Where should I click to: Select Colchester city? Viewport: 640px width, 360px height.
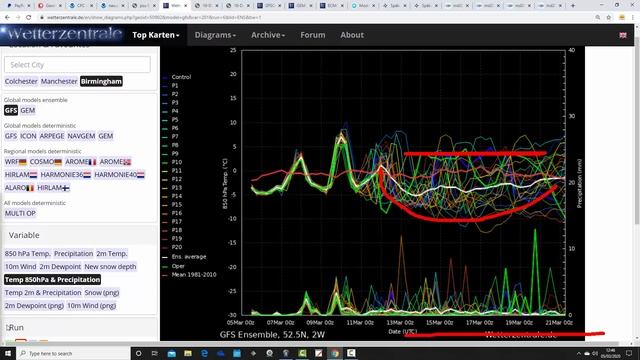(x=21, y=81)
